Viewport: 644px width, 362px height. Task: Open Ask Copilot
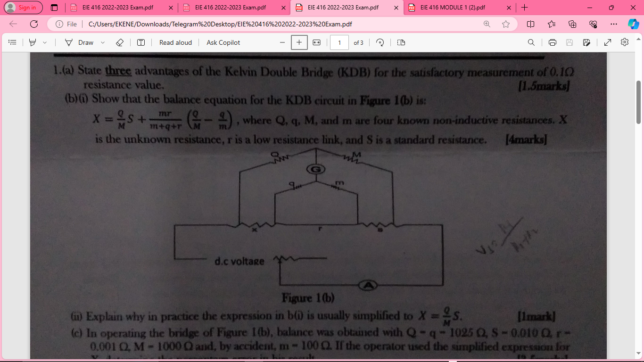click(223, 42)
